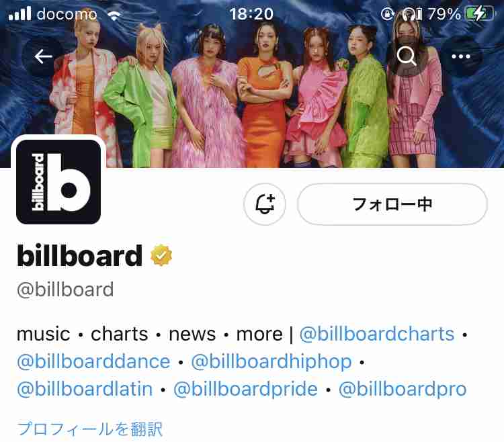Open the billboard profile avatar
The height and width of the screenshot is (442, 504).
(x=58, y=182)
